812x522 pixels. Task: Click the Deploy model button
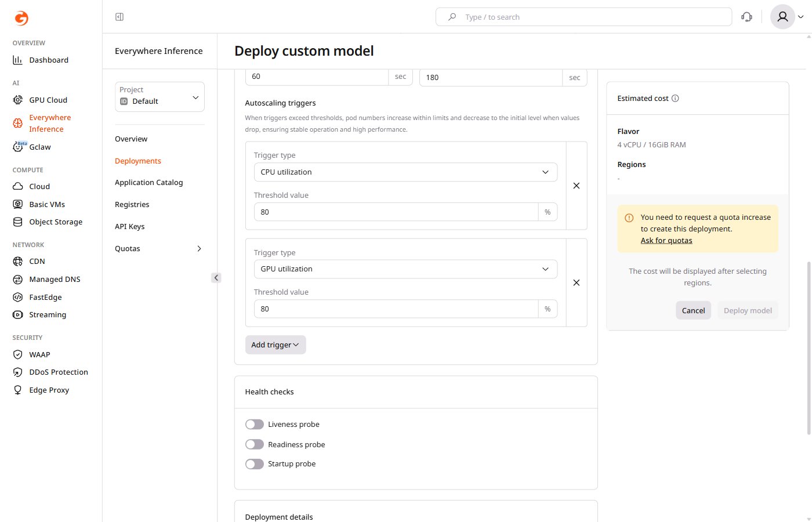click(748, 310)
